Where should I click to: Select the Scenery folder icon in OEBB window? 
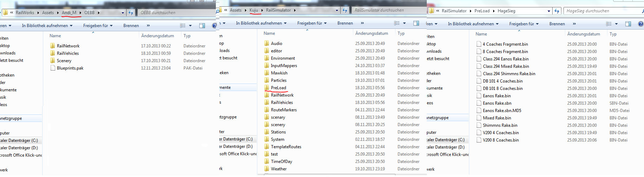click(53, 61)
